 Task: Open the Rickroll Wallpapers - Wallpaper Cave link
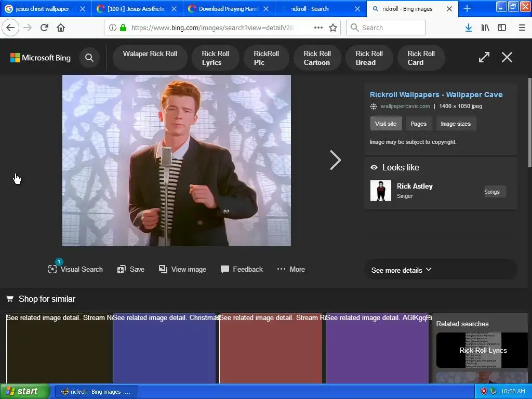coord(436,95)
